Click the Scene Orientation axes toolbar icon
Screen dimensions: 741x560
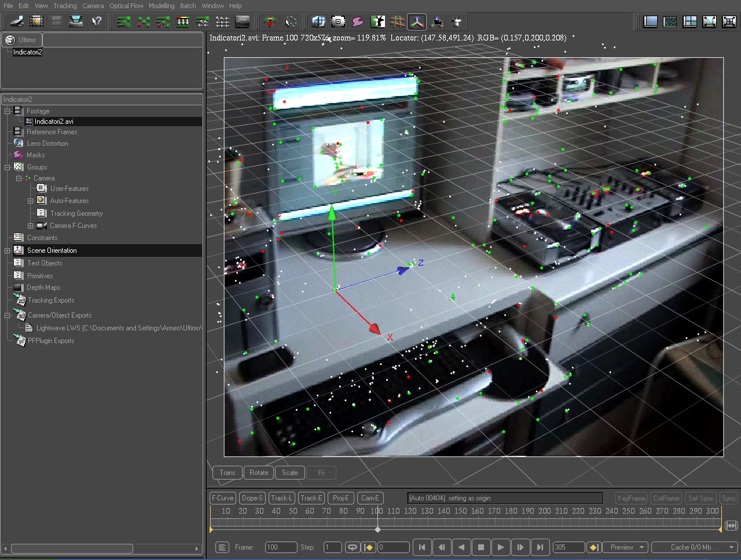click(x=417, y=22)
